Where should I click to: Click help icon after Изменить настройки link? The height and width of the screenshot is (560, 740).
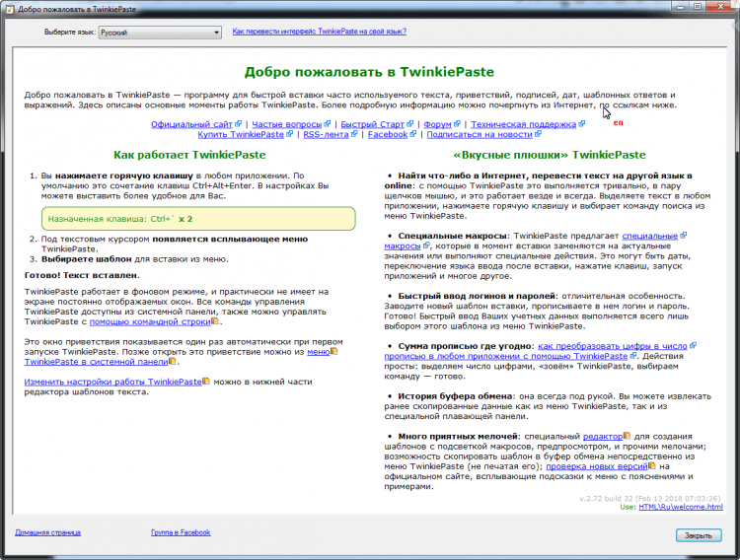coord(206,381)
